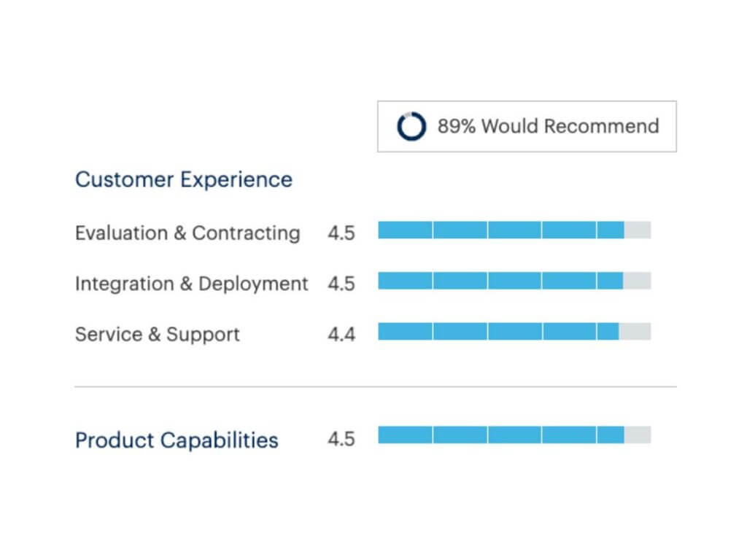The image size is (747, 560).
Task: Click the grey unfilled end of Product Capabilities bar
Action: tap(638, 435)
